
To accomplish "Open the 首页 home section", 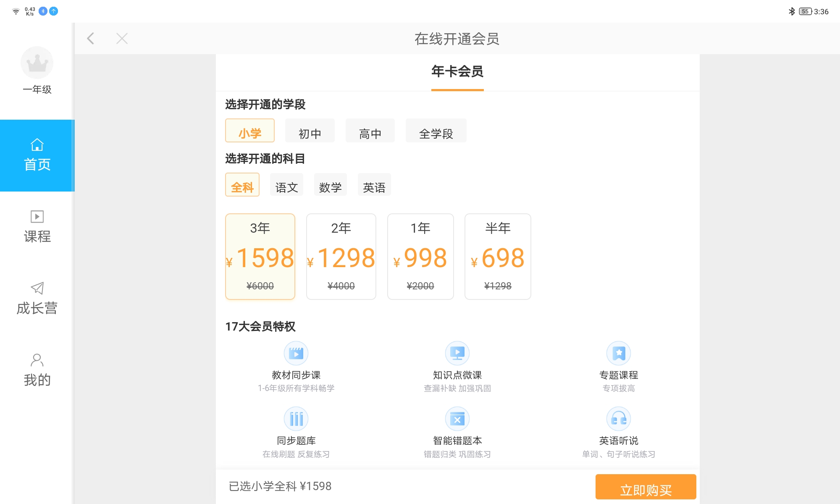I will point(37,155).
